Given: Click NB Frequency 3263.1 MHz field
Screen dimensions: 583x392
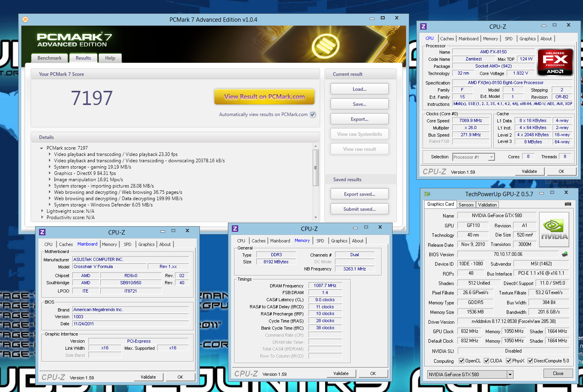Looking at the screenshot, I should pyautogui.click(x=355, y=269).
